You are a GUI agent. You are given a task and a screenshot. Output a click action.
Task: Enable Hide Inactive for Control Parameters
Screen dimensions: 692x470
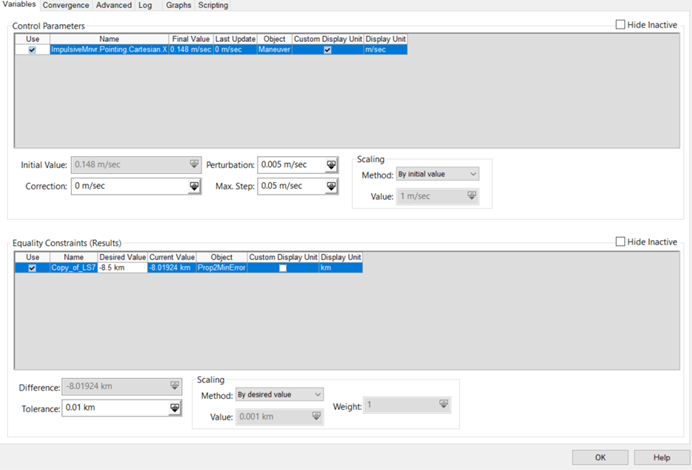click(621, 24)
